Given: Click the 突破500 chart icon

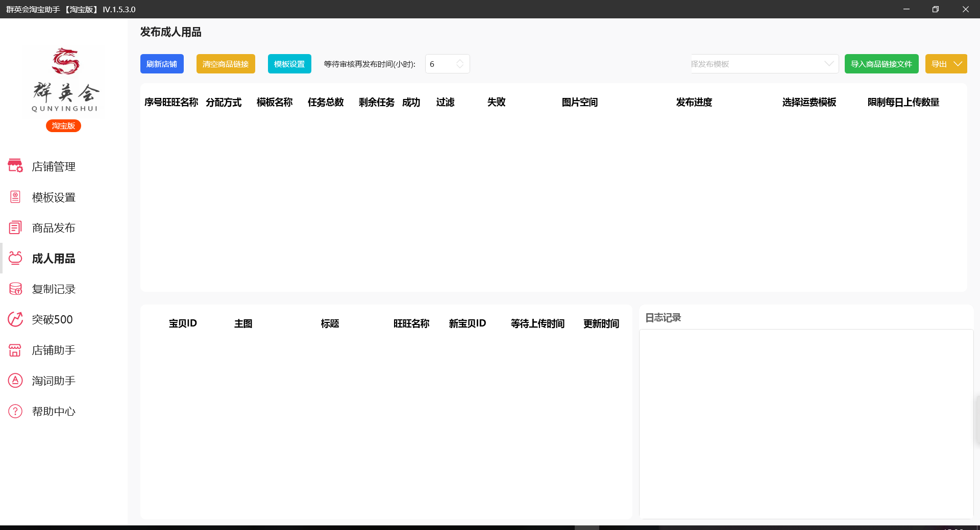Looking at the screenshot, I should pos(15,319).
